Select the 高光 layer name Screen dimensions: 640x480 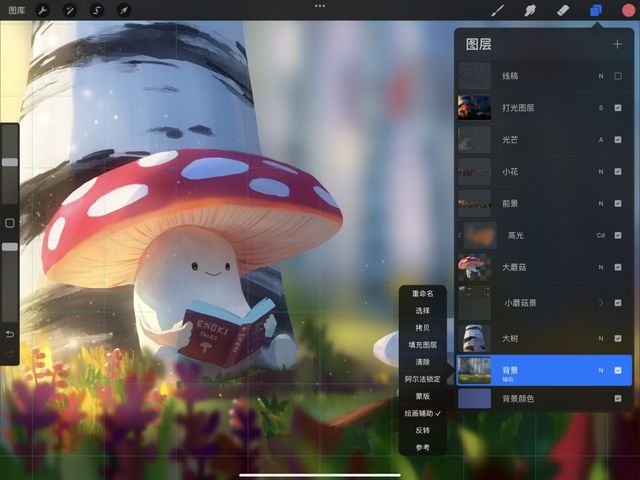click(516, 235)
